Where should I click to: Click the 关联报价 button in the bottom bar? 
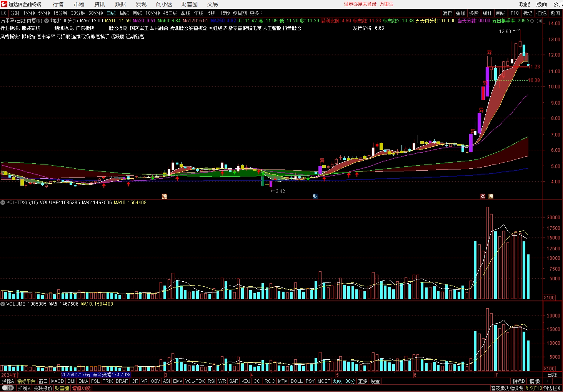point(43,388)
